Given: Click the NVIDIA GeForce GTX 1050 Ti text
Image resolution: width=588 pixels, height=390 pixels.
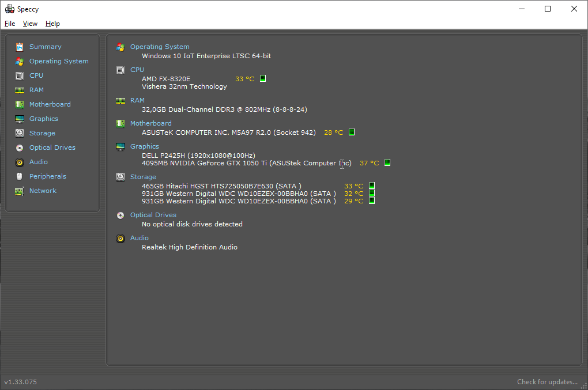Looking at the screenshot, I should (x=246, y=164).
